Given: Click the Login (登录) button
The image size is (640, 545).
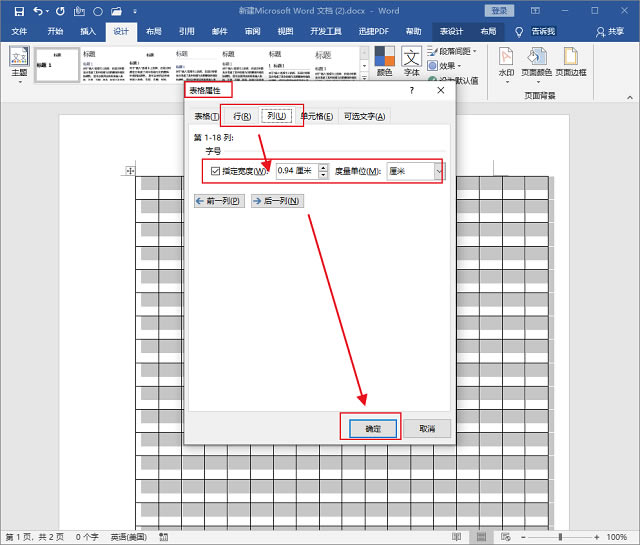Looking at the screenshot, I should point(499,11).
